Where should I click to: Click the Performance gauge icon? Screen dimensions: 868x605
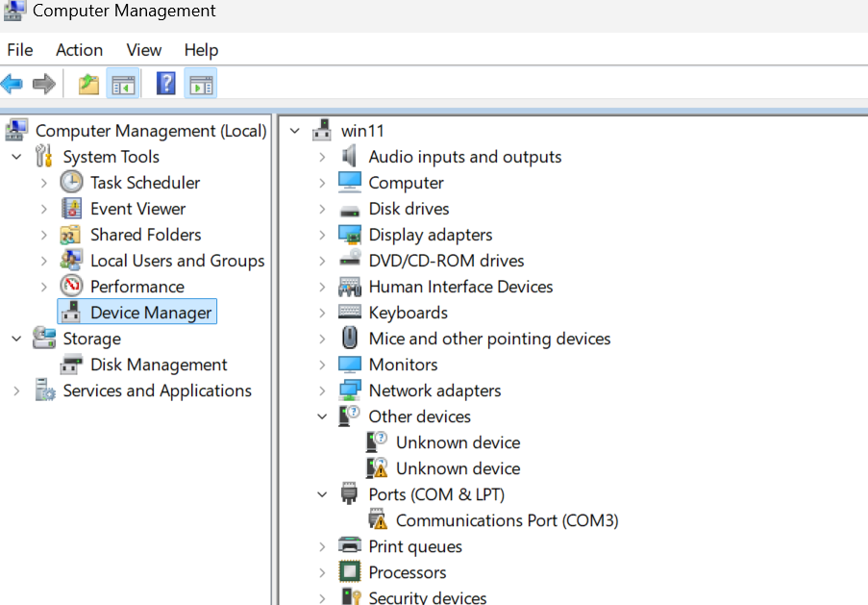coord(71,287)
